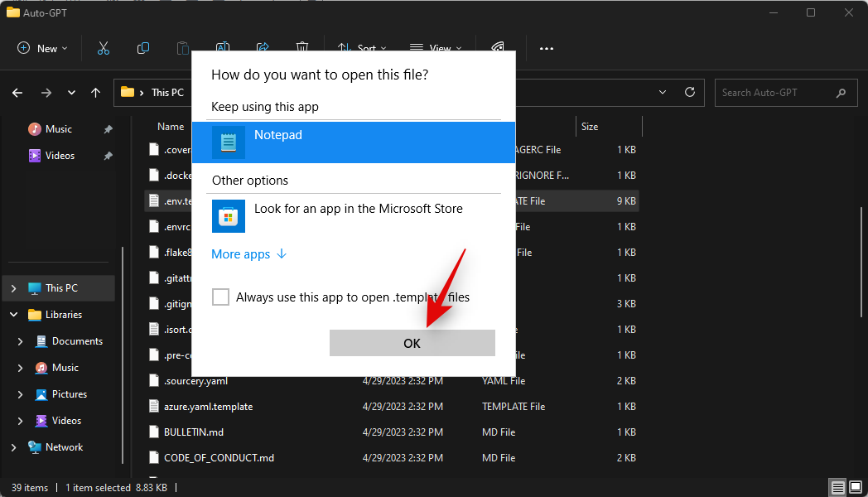Click the Music quick access icon
This screenshot has height=497, width=868.
tap(35, 129)
